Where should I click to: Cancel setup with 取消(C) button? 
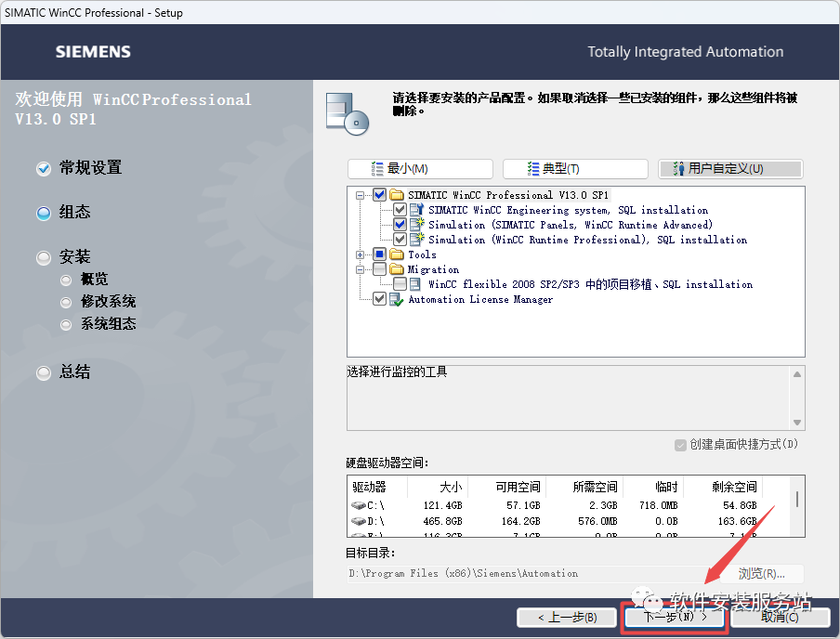click(780, 617)
